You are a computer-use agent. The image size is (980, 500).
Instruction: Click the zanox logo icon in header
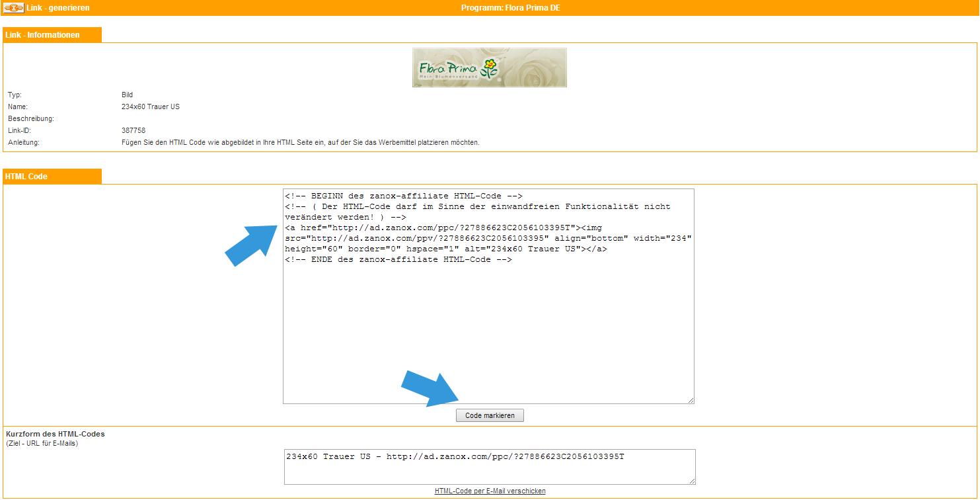14,8
